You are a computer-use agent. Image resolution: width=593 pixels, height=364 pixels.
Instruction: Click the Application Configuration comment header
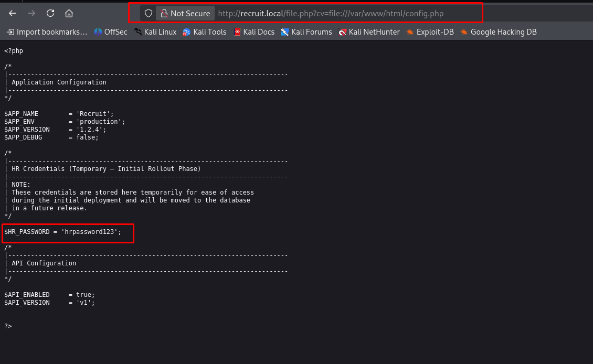(x=59, y=82)
